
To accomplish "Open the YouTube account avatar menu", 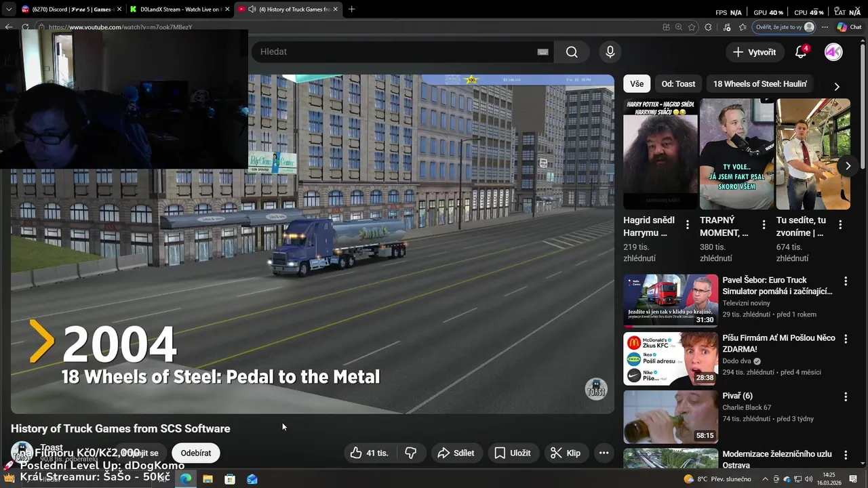I will point(833,52).
